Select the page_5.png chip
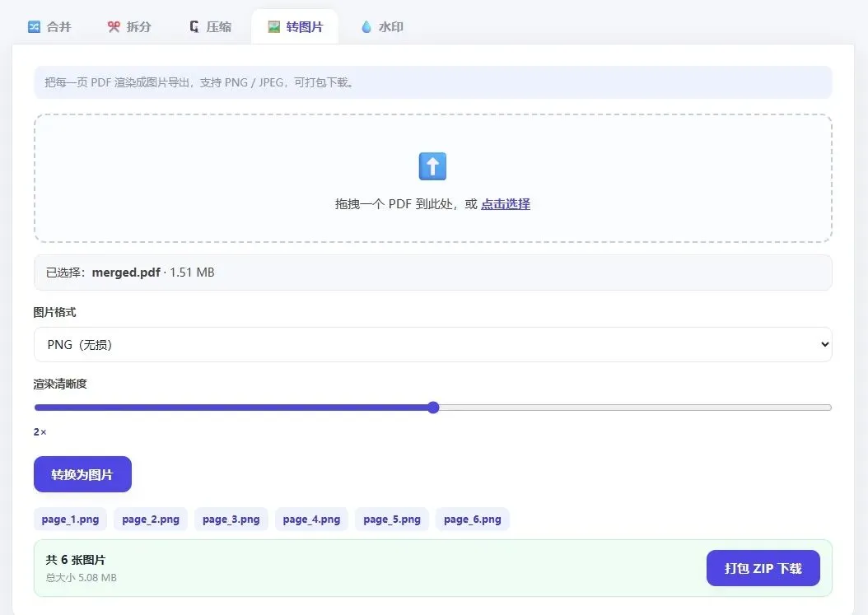Viewport: 868px width, 615px height. [x=392, y=519]
